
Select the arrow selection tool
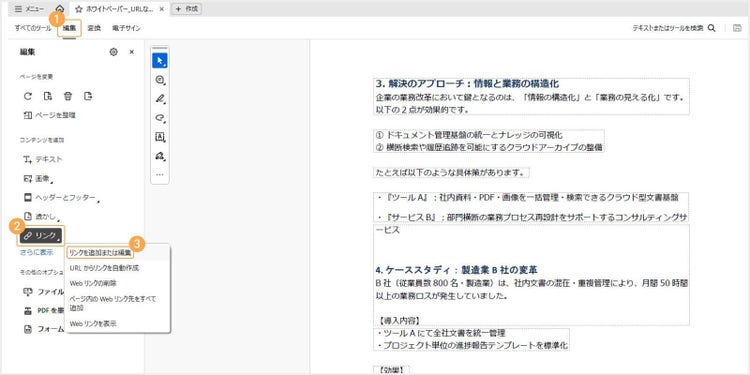160,61
